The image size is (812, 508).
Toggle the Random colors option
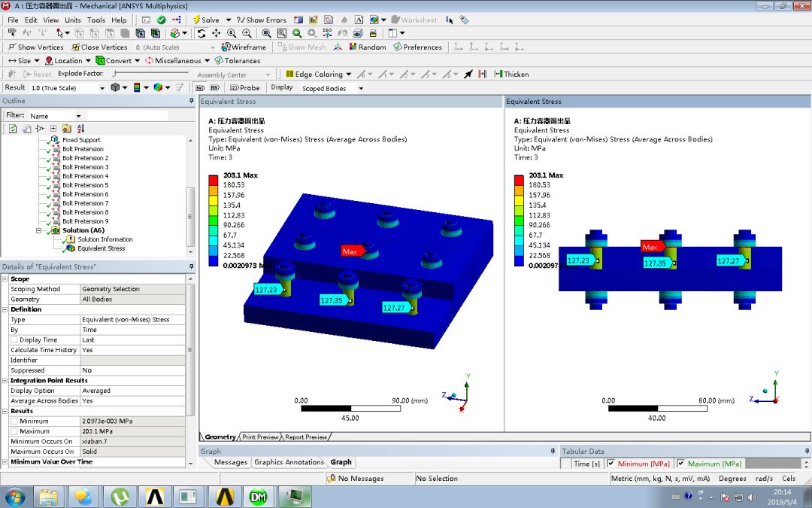367,47
